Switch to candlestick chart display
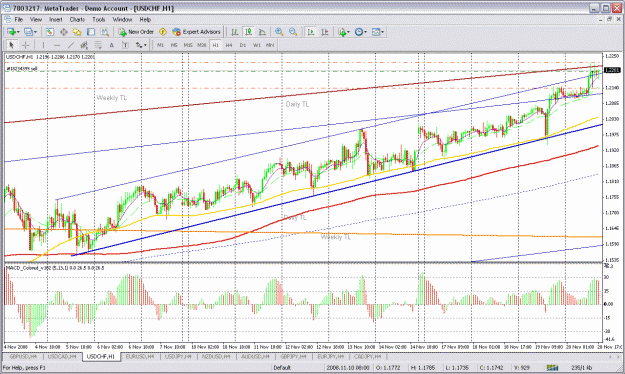This screenshot has width=625, height=374. coord(248,32)
